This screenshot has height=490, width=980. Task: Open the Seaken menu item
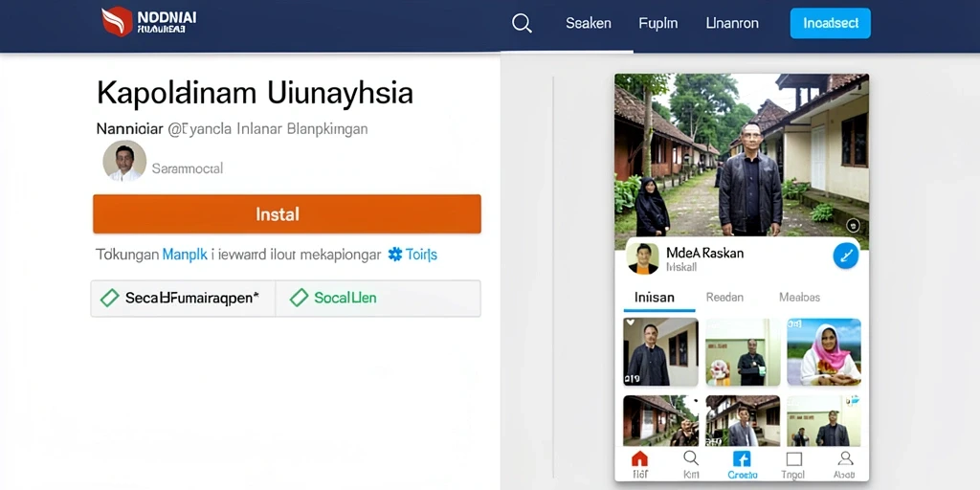click(x=589, y=24)
